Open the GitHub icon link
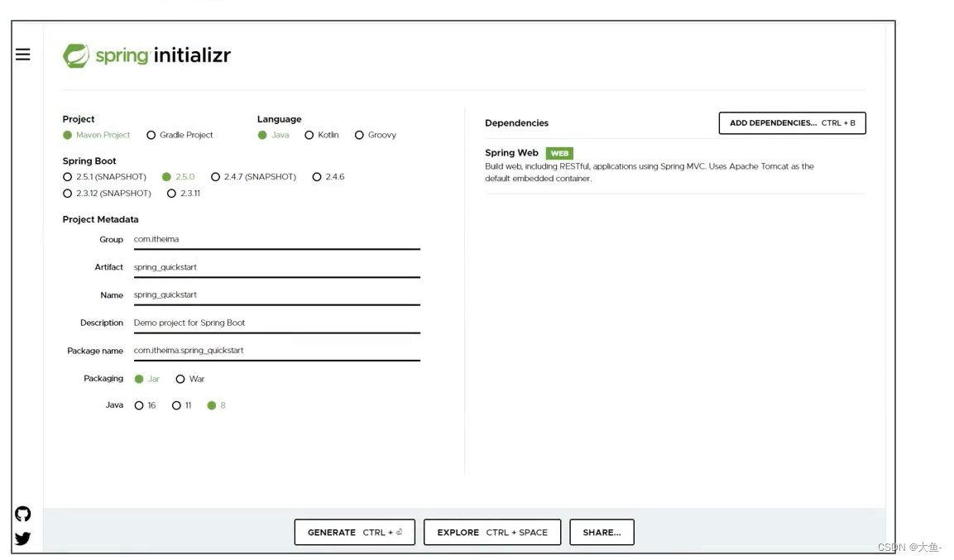Viewport: 954px width, 560px height. (x=22, y=514)
